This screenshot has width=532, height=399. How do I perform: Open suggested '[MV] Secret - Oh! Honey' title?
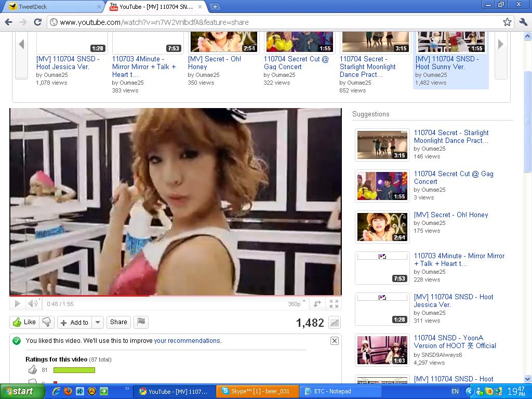coord(451,215)
